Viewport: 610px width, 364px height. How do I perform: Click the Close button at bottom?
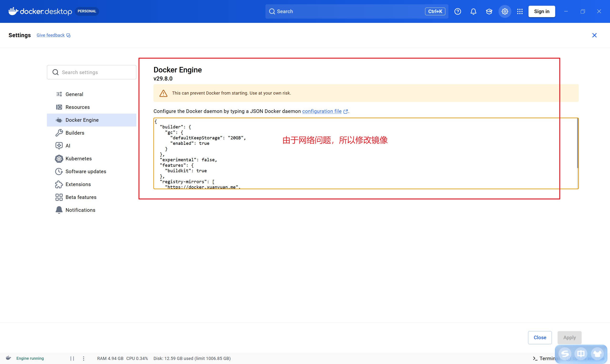tap(540, 338)
